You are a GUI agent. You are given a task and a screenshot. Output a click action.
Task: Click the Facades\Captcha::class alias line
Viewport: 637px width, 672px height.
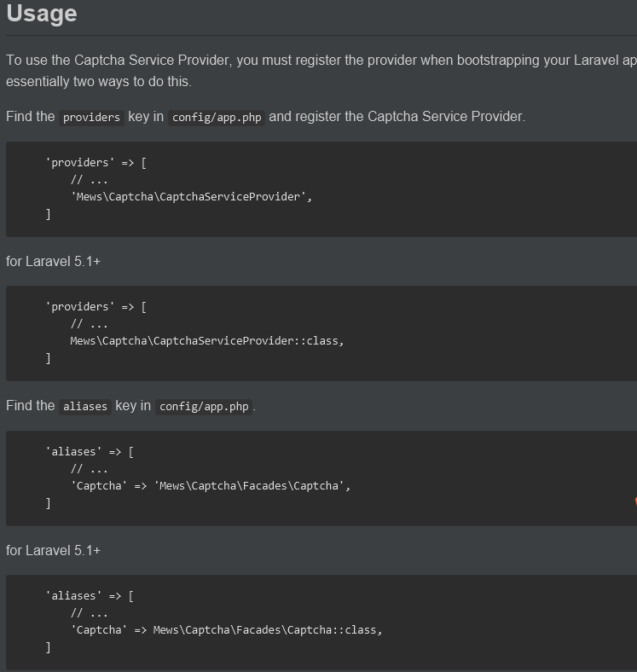[226, 630]
